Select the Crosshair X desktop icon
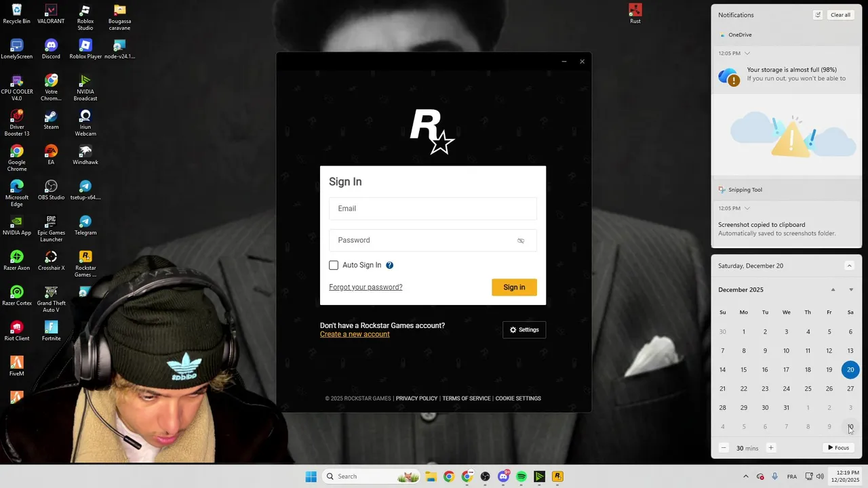This screenshot has height=488, width=868. pos(51,261)
